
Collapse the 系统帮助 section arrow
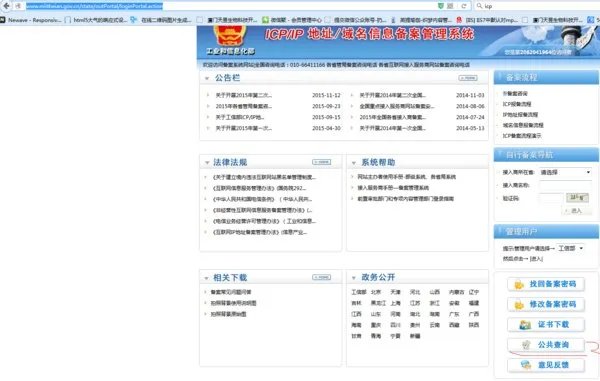354,163
